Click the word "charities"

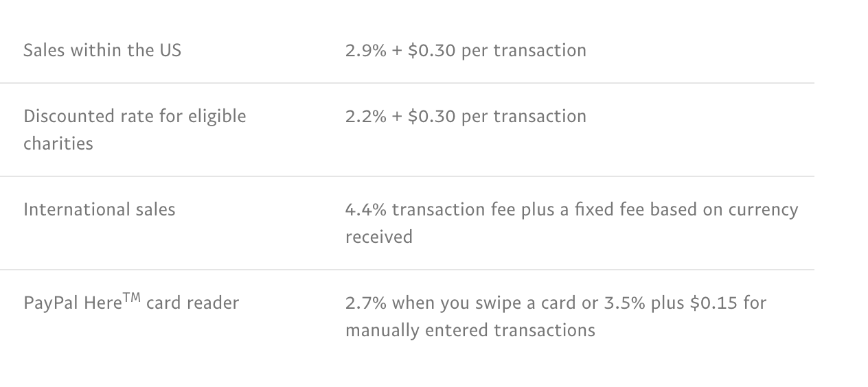tap(58, 143)
